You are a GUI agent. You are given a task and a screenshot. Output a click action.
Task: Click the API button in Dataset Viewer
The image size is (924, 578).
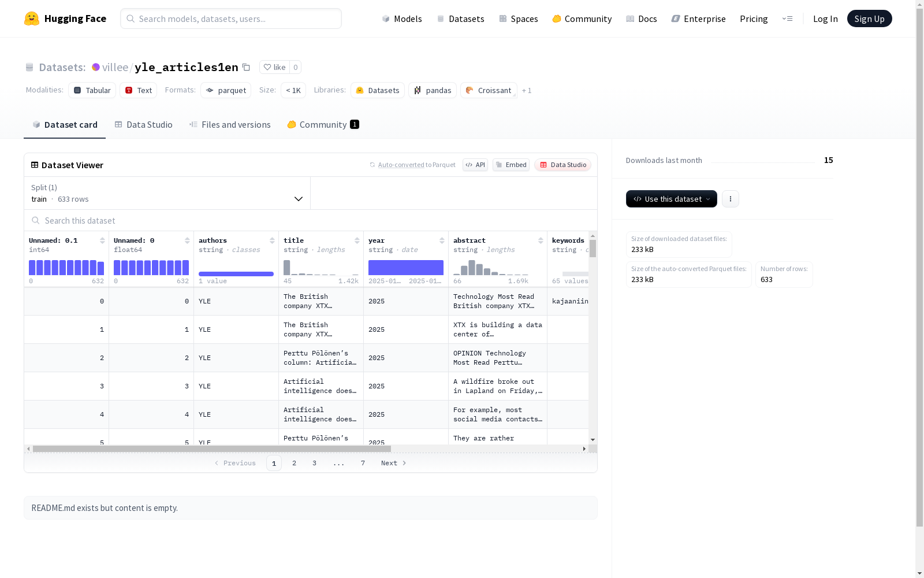475,165
